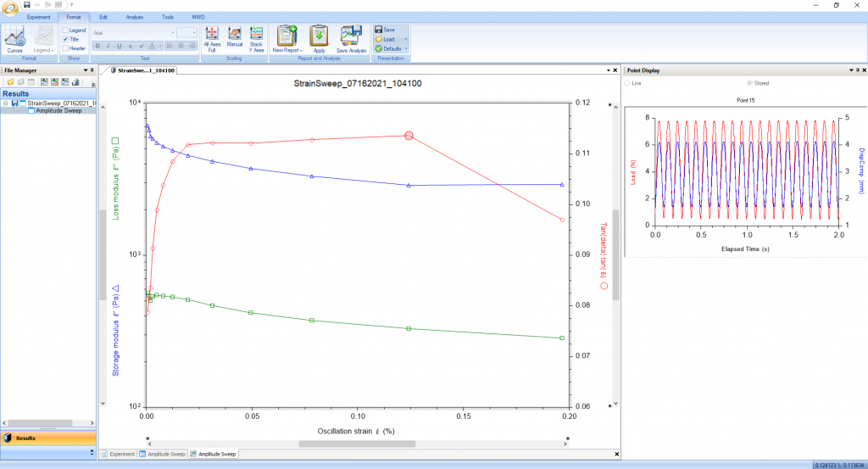Align text right
Screen dimensions: 868x469
[192, 46]
